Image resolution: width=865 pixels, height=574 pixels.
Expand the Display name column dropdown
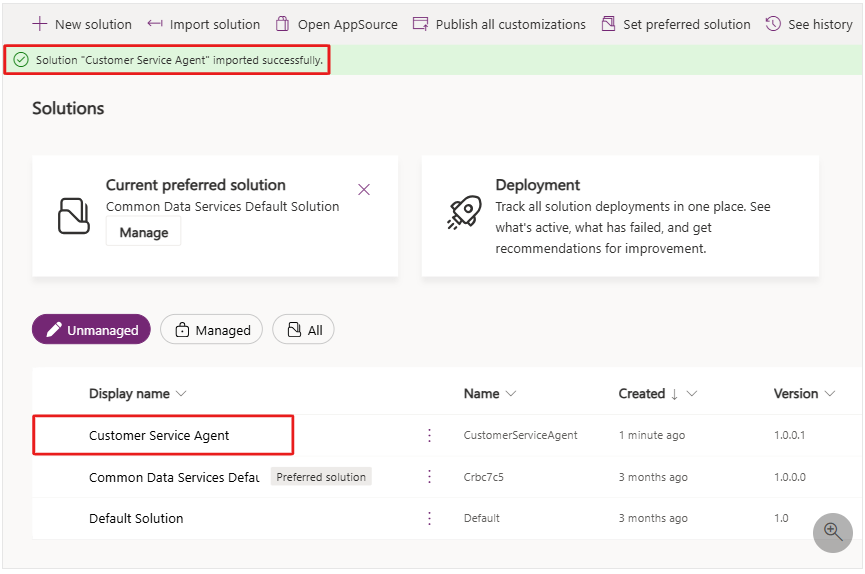tap(181, 394)
